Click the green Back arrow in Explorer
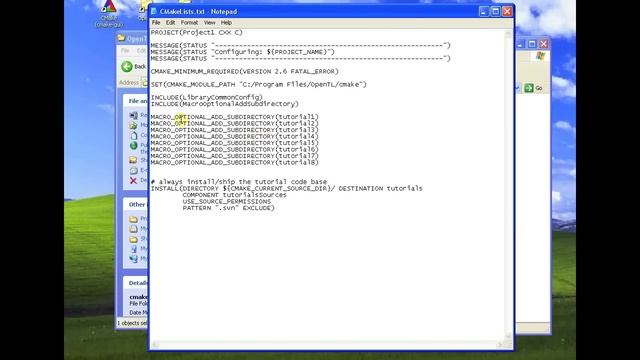The height and width of the screenshot is (360, 640). click(127, 67)
